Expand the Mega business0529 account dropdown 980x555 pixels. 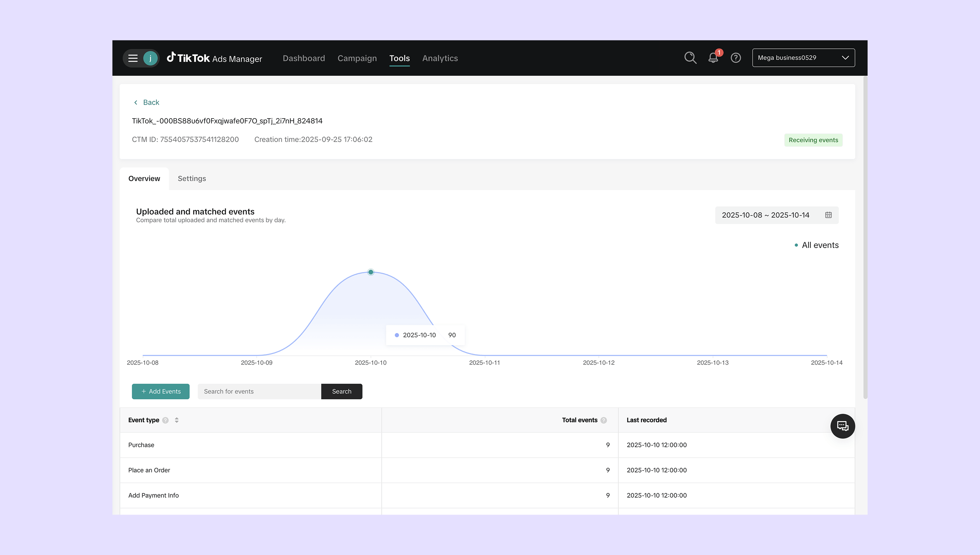click(803, 58)
